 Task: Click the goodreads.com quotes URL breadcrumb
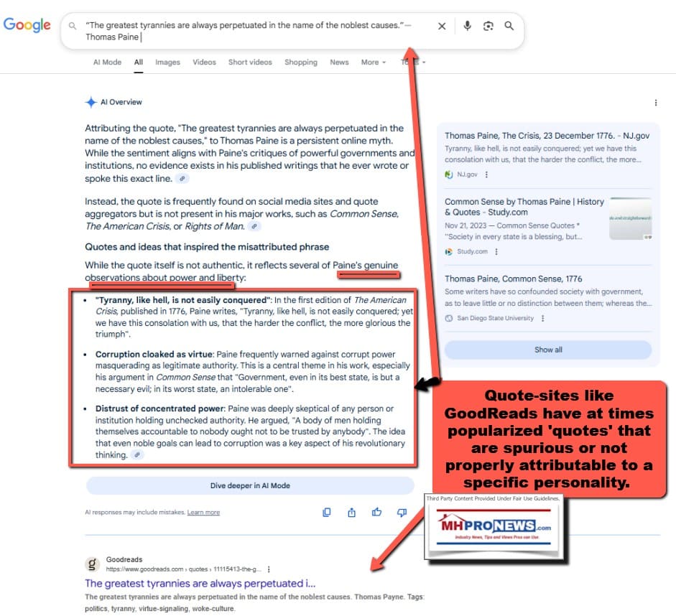pos(183,569)
